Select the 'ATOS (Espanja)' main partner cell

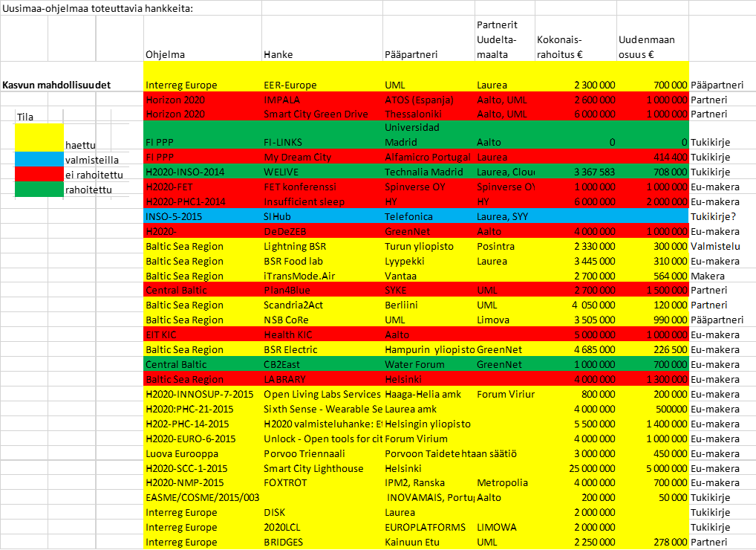point(428,100)
